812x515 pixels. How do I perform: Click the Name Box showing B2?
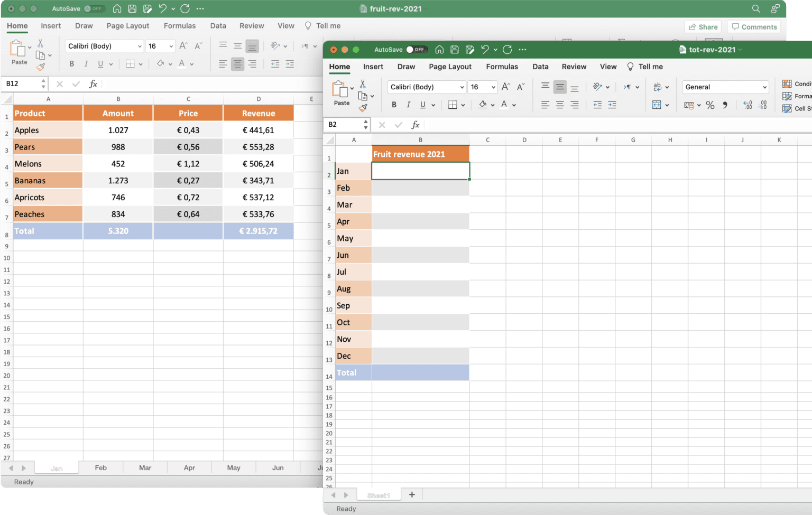coord(343,125)
